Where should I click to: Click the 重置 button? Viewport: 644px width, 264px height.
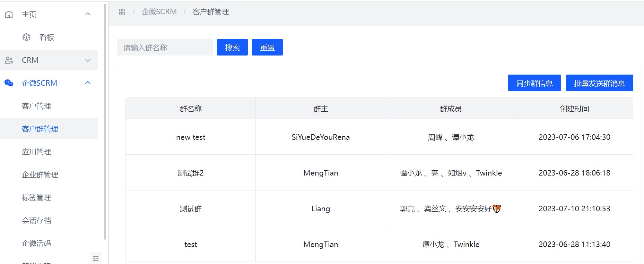pyautogui.click(x=267, y=47)
